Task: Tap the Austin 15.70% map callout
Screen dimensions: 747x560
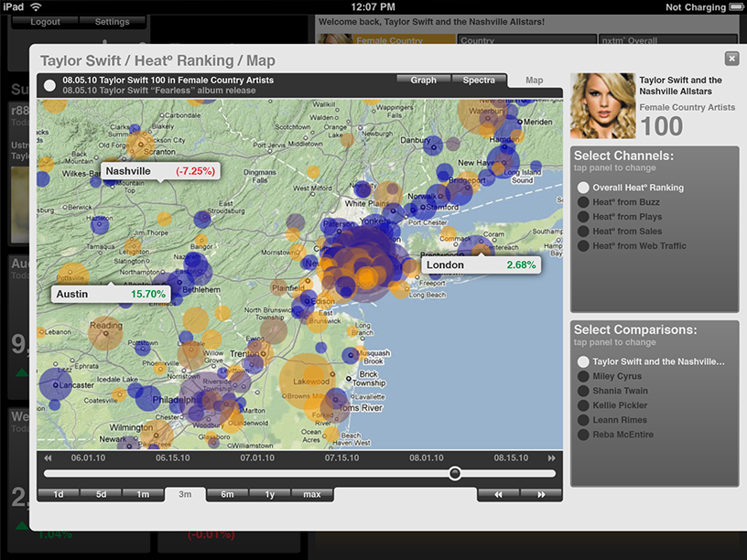Action: [x=111, y=294]
